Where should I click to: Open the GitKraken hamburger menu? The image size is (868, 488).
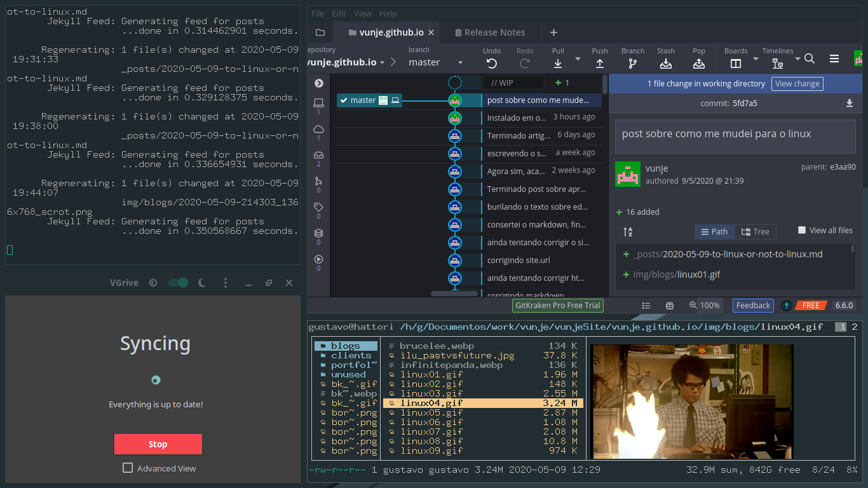[834, 58]
